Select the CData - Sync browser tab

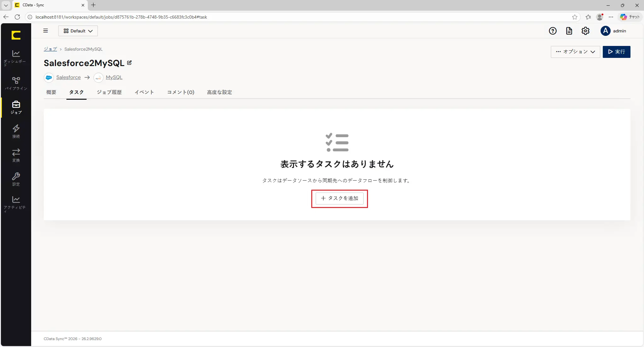pos(50,5)
